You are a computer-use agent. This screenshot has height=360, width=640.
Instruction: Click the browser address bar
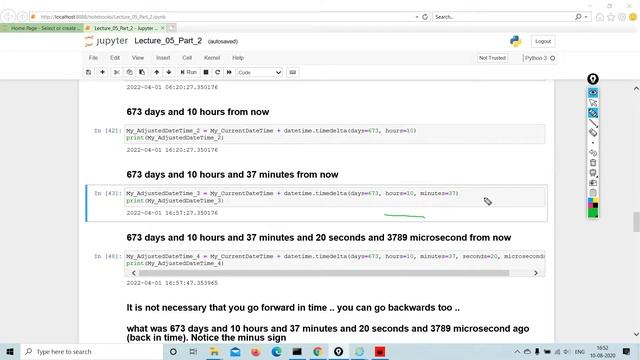224,17
